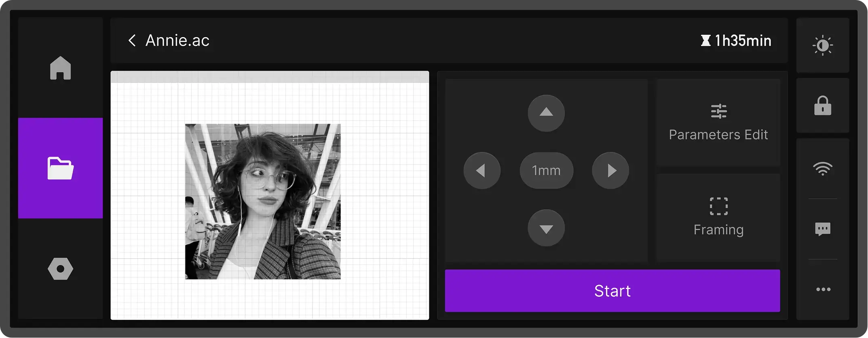Viewport: 868px width, 338px height.
Task: Open the Home tab in sidebar
Action: (60, 68)
